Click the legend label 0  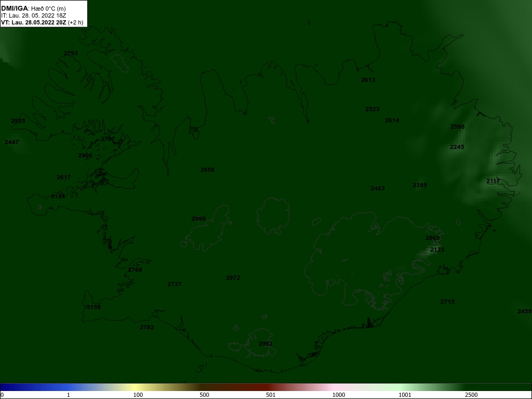(2, 395)
